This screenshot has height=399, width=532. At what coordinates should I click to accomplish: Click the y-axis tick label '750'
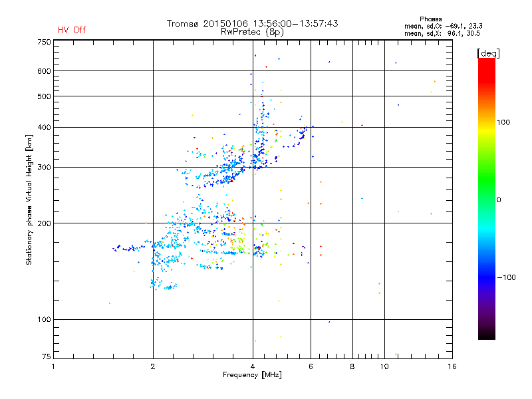[x=44, y=42]
